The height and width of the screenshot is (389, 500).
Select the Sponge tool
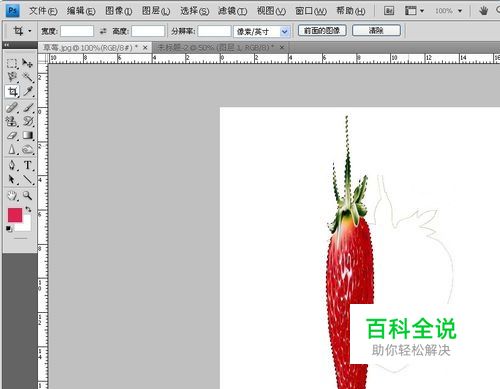click(x=28, y=150)
